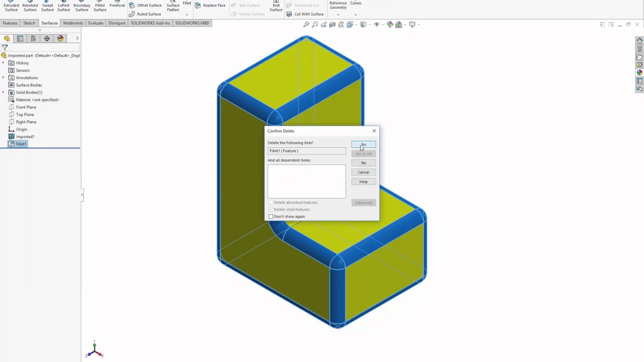The image size is (644, 362).
Task: Expand the Annotations folder in the feature tree
Action: [4, 77]
